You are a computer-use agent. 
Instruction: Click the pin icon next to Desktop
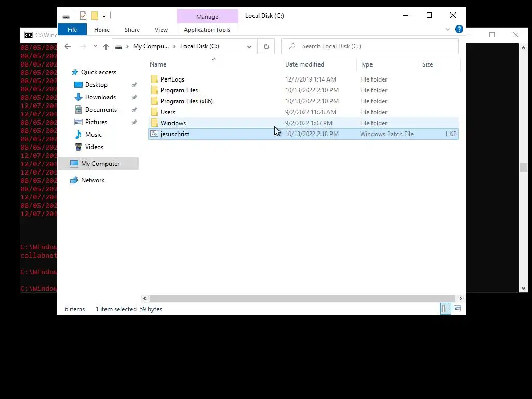click(135, 85)
